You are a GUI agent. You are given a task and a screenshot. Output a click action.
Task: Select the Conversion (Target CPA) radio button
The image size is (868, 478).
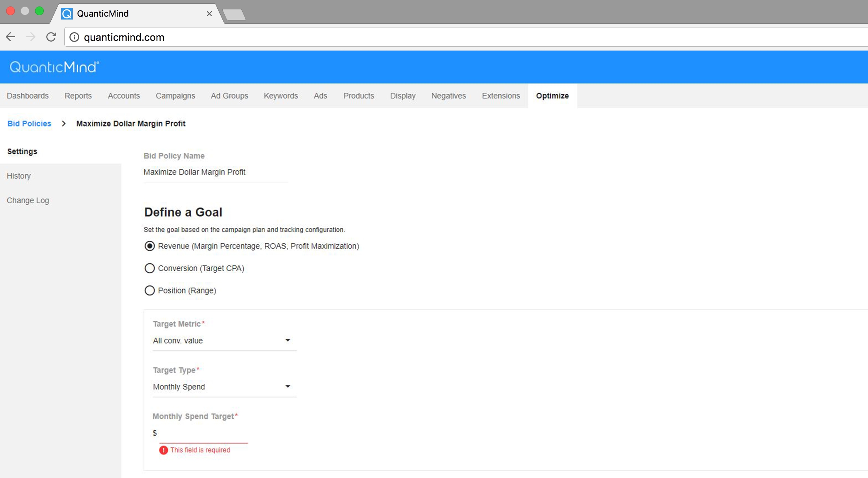click(x=150, y=268)
